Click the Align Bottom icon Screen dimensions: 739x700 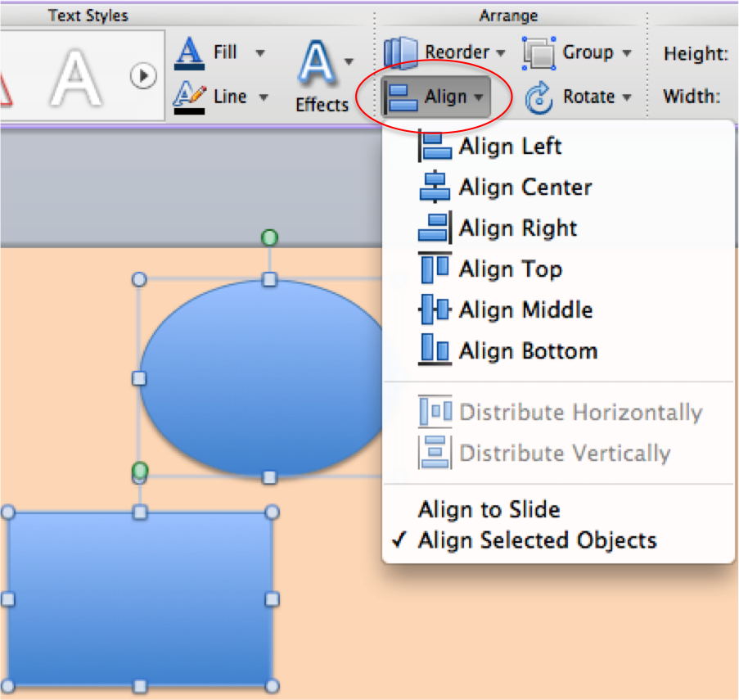point(435,351)
